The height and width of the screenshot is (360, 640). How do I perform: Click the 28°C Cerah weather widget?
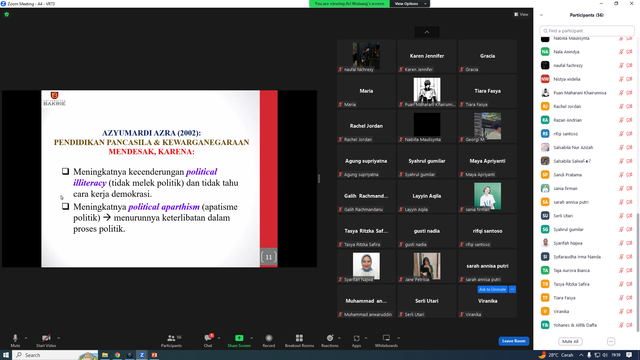[x=556, y=355]
